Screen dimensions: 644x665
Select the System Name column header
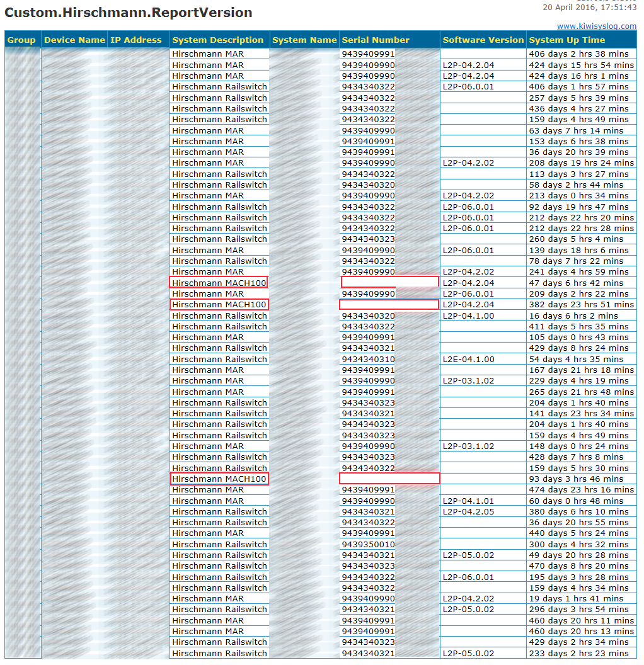304,40
